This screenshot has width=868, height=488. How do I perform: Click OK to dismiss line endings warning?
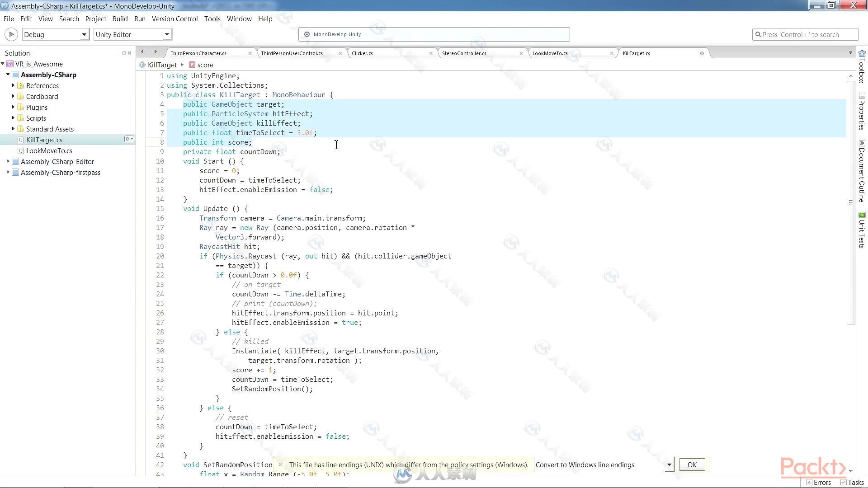click(691, 464)
